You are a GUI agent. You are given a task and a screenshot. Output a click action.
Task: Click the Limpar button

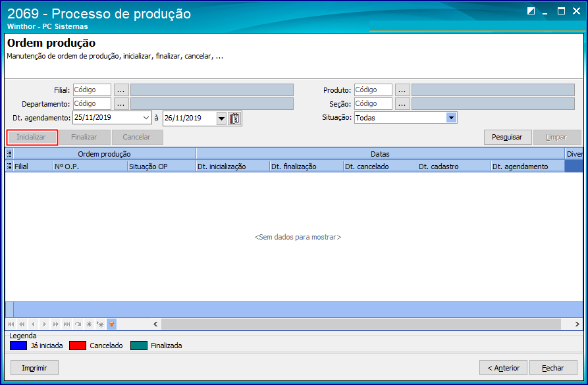(557, 137)
